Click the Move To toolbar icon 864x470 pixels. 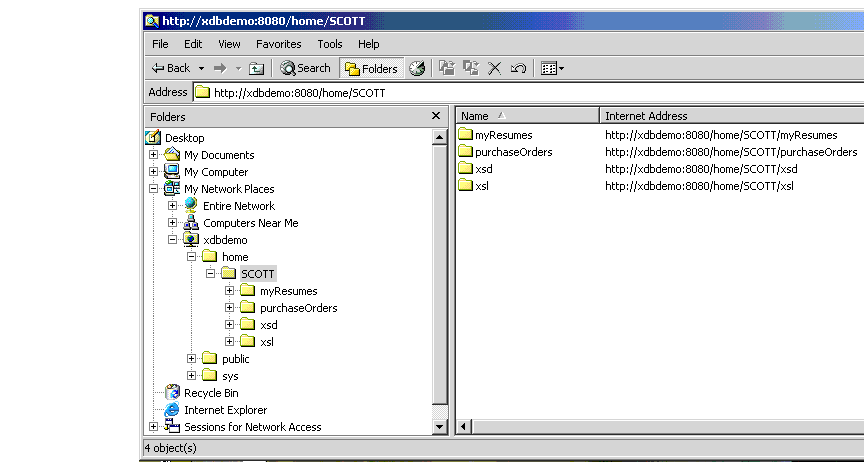447,68
